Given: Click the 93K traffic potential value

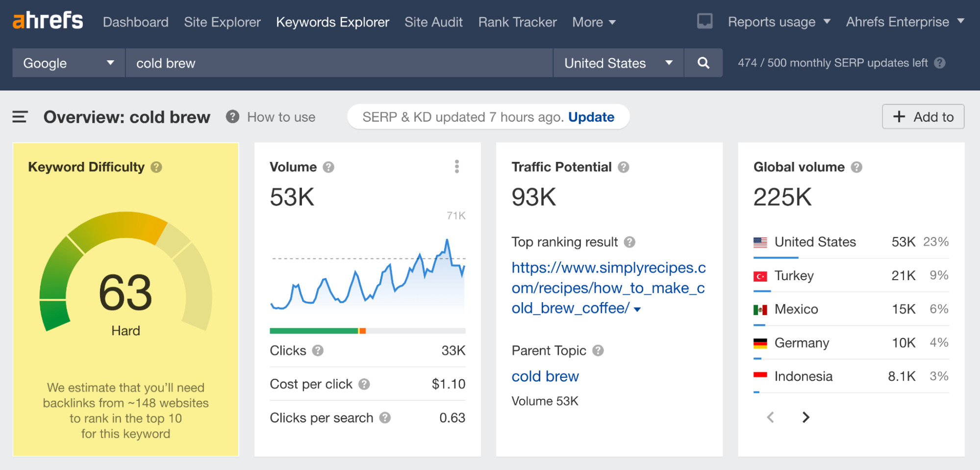Looking at the screenshot, I should point(533,197).
